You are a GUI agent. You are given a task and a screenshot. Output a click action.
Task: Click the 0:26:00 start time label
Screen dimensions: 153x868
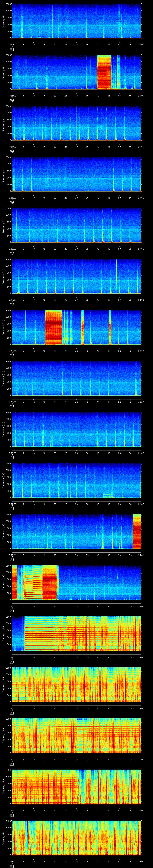pyautogui.click(x=12, y=249)
